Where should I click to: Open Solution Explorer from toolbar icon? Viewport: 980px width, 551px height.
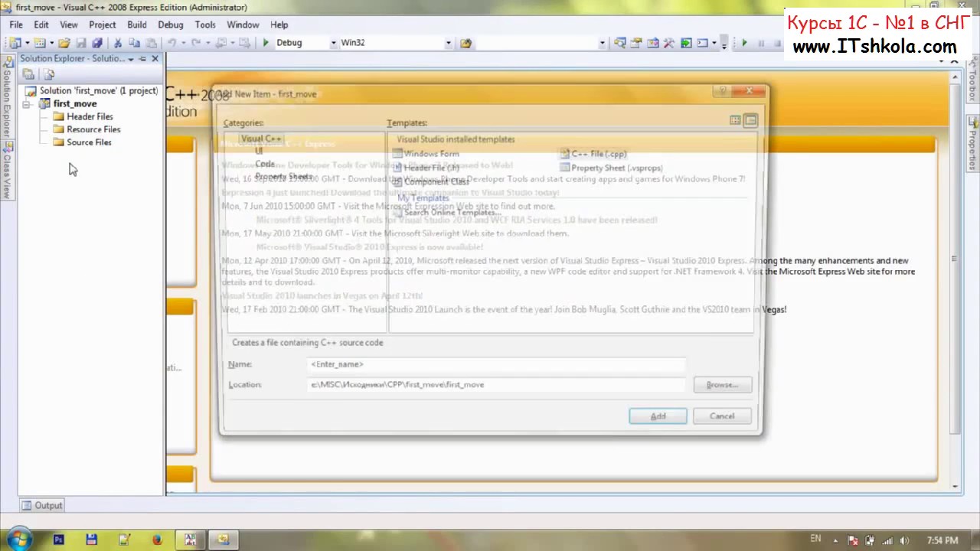(619, 43)
